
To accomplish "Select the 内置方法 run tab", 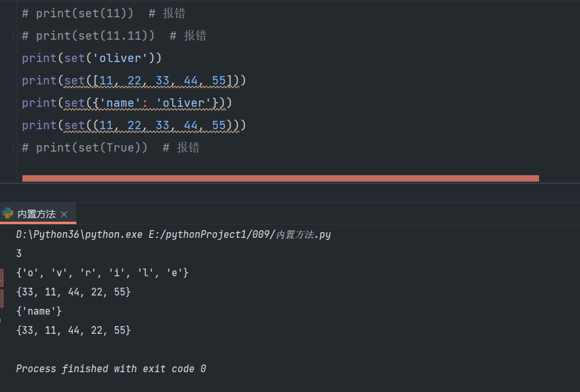I will (x=36, y=214).
